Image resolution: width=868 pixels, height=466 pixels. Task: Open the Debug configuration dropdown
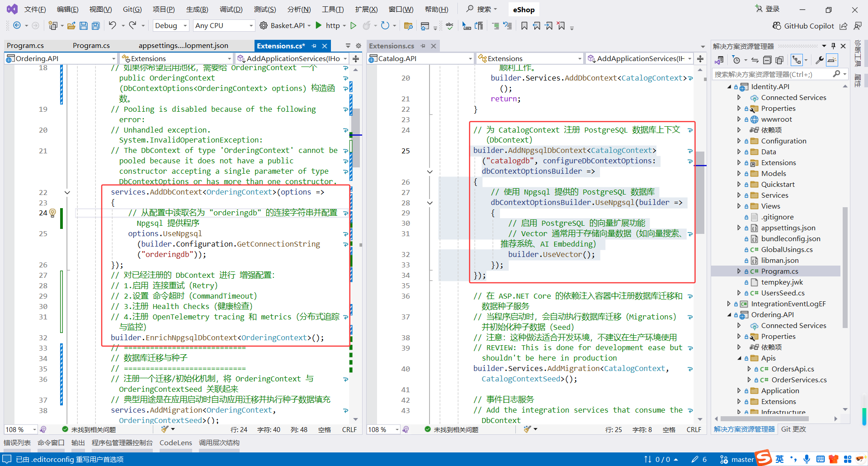[x=171, y=26]
